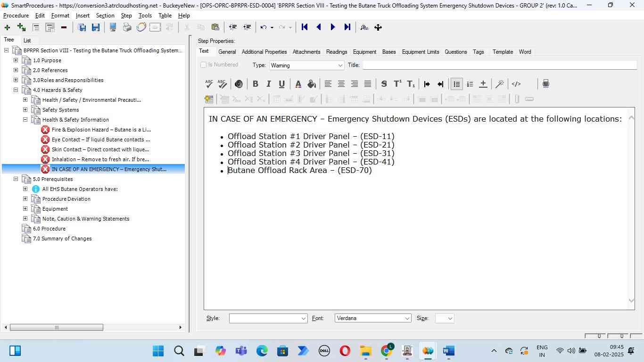
Task: Switch to the General tab
Action: pyautogui.click(x=227, y=52)
